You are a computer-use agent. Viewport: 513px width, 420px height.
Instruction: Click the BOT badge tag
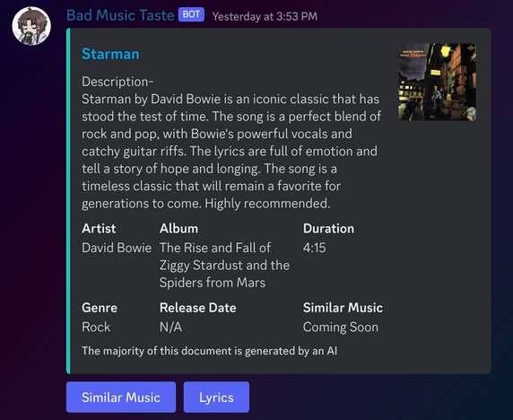(x=191, y=14)
